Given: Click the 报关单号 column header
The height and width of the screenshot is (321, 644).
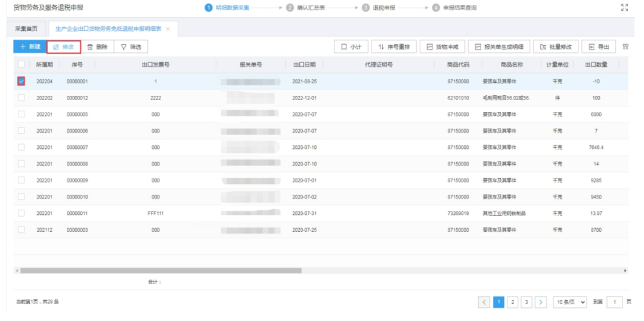Looking at the screenshot, I should 251,64.
